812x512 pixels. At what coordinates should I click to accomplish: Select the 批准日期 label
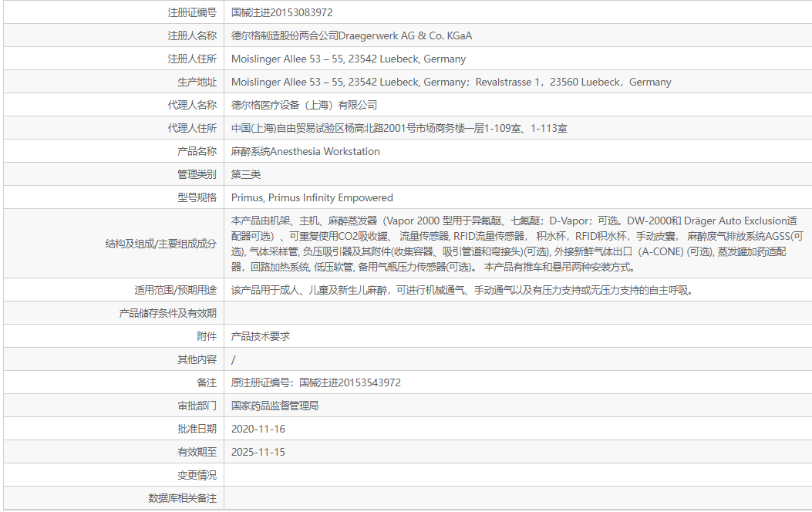(197, 429)
